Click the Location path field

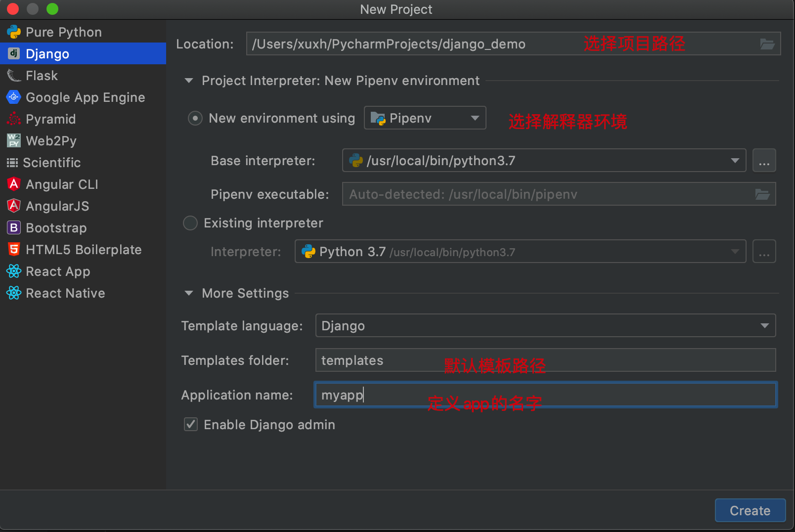513,44
